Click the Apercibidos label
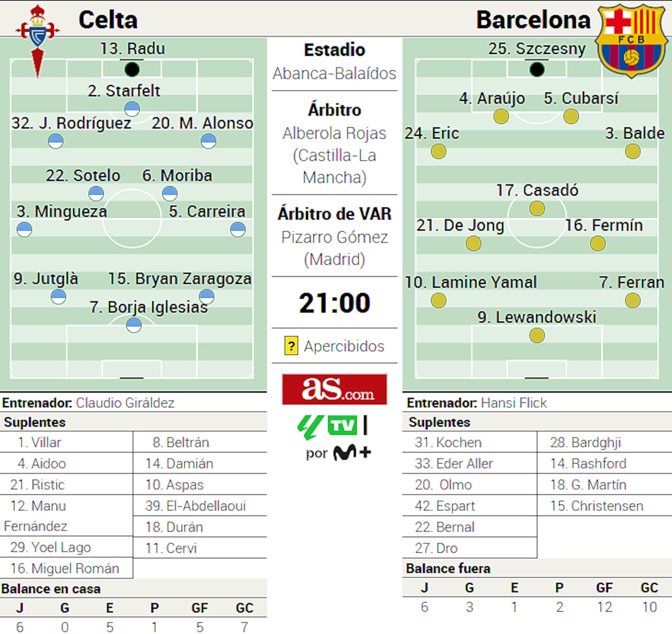Viewport: 672px width, 634px height. tap(344, 346)
